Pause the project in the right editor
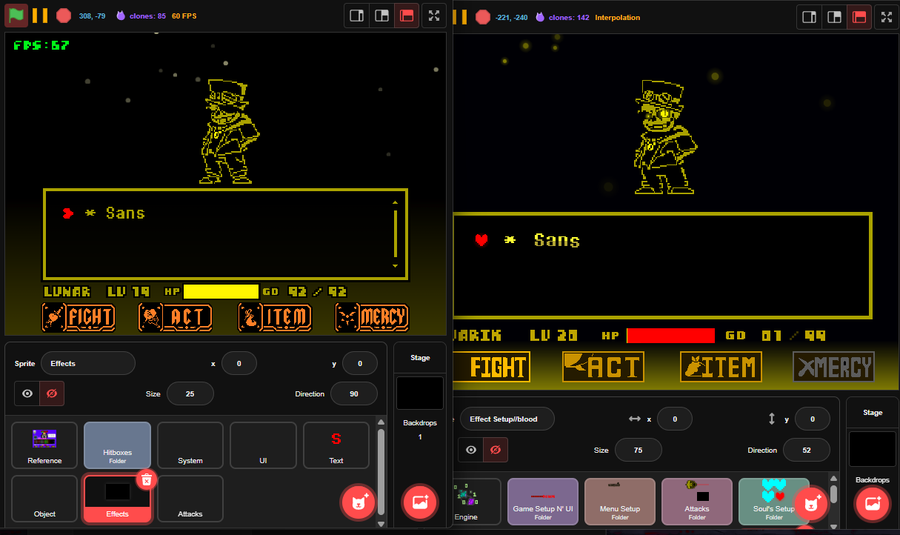 460,17
